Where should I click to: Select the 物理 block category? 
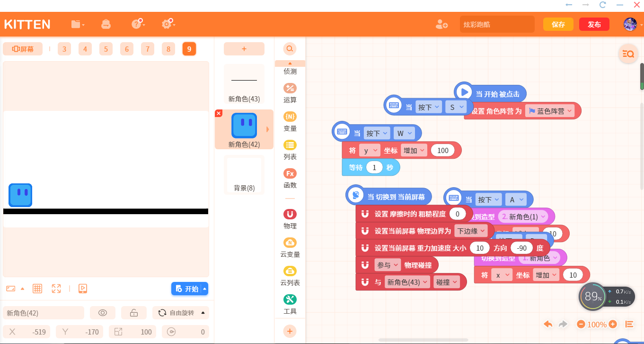[x=290, y=219]
